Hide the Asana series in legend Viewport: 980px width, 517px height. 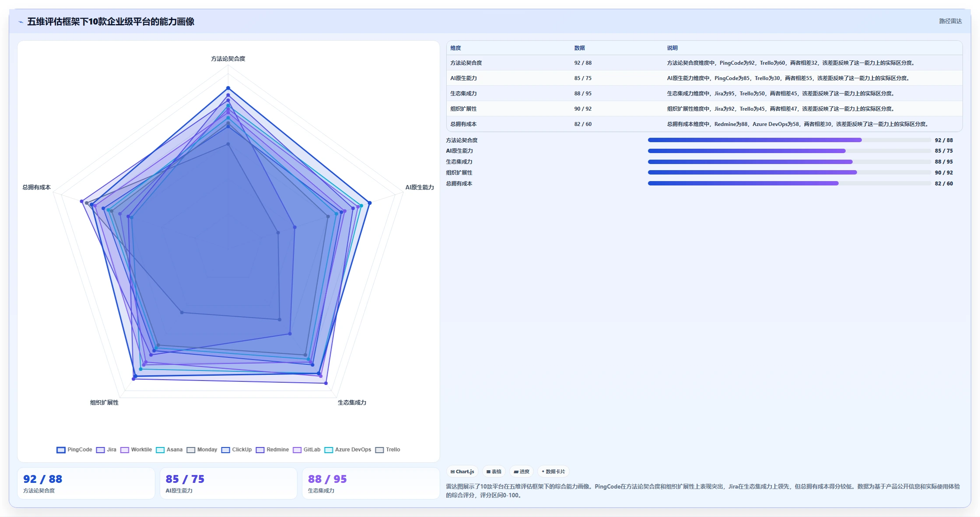[169, 450]
